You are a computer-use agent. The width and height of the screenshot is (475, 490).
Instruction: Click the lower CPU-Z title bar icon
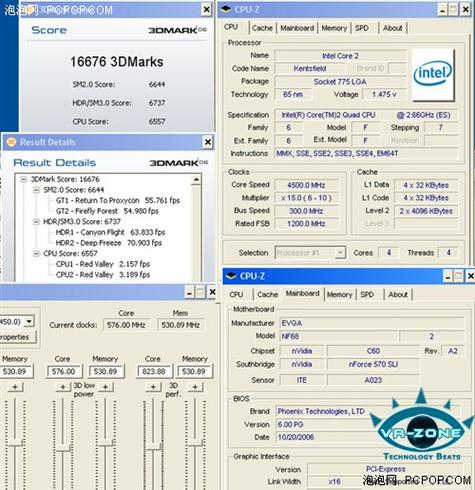tap(231, 276)
